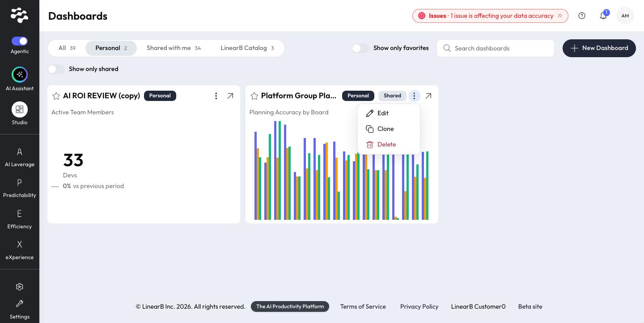Viewport: 644px width, 323px height.
Task: Open AI ROI REVIEW (copy) three-dot menu
Action: [x=216, y=96]
